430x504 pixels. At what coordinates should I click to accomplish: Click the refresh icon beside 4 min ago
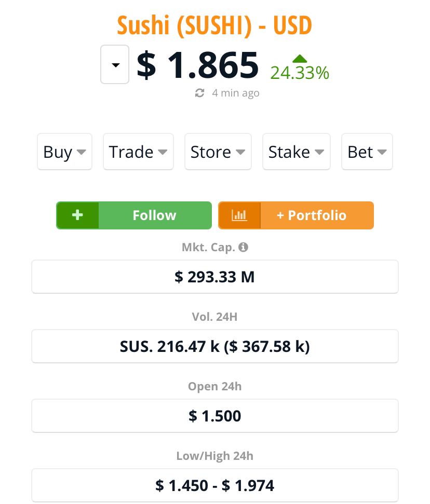(x=199, y=93)
